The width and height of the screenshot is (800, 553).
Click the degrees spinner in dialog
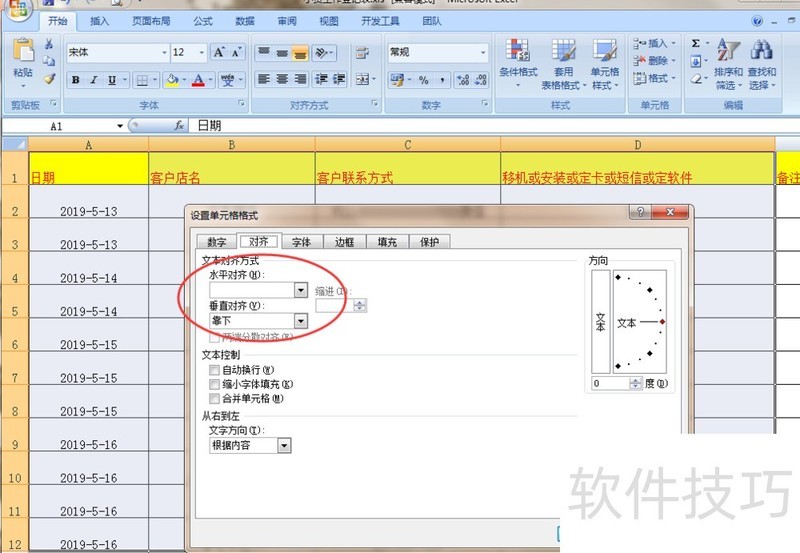click(635, 383)
